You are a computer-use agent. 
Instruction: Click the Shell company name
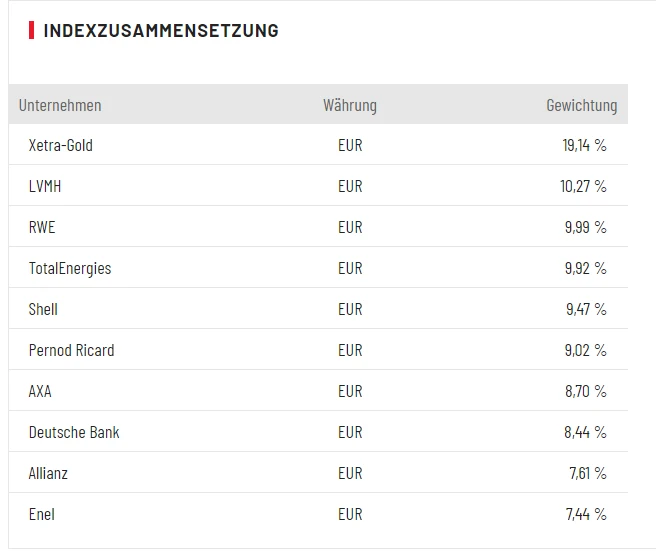point(44,309)
